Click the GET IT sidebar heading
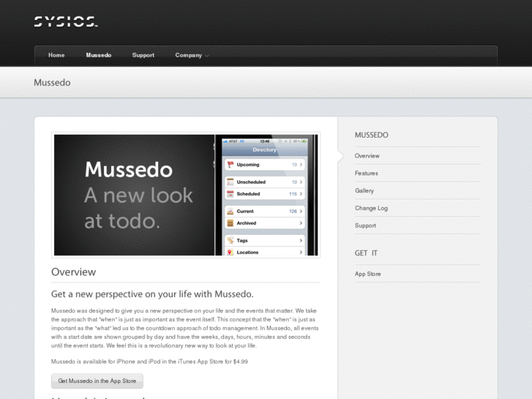This screenshot has height=399, width=532. tap(366, 253)
